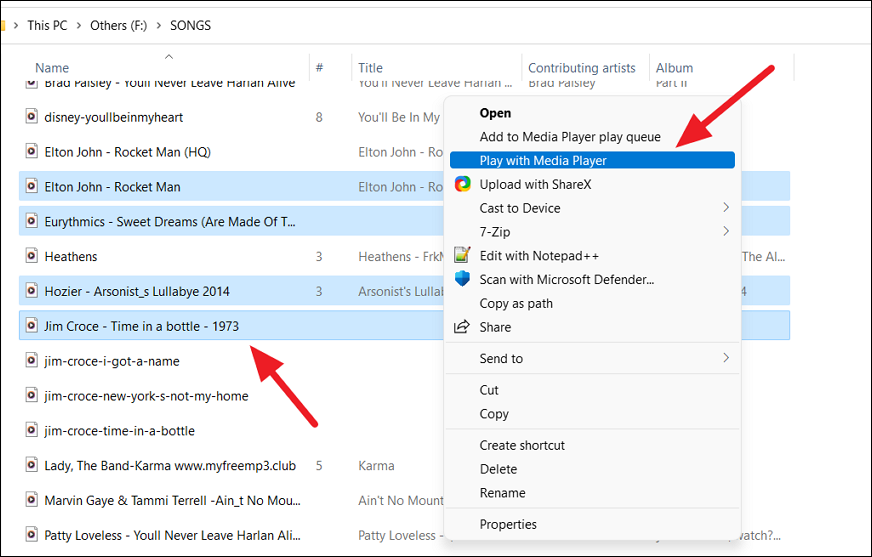The height and width of the screenshot is (557, 872).
Task: Sort by the Album column header
Action: [674, 68]
